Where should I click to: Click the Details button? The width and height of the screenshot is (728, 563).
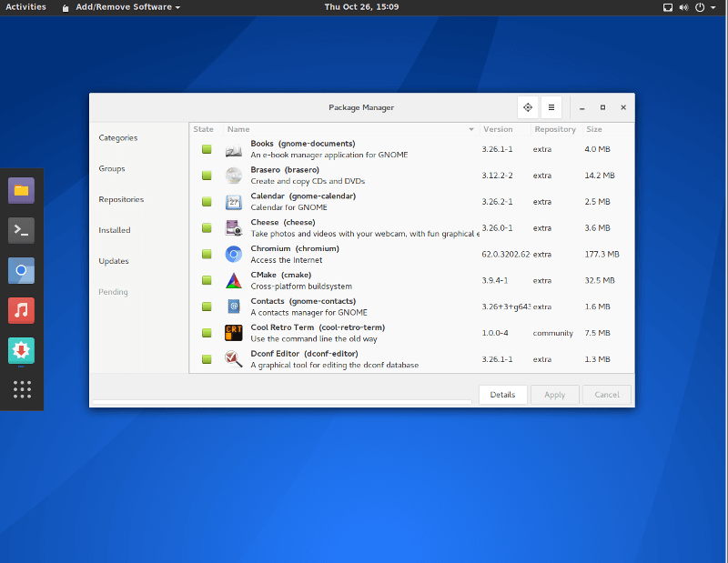[503, 395]
